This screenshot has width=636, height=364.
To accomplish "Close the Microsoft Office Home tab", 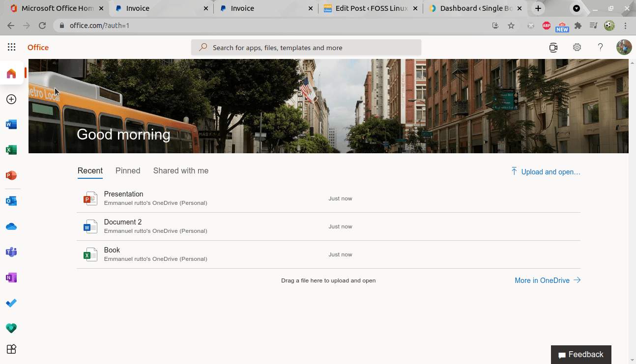I will [101, 8].
